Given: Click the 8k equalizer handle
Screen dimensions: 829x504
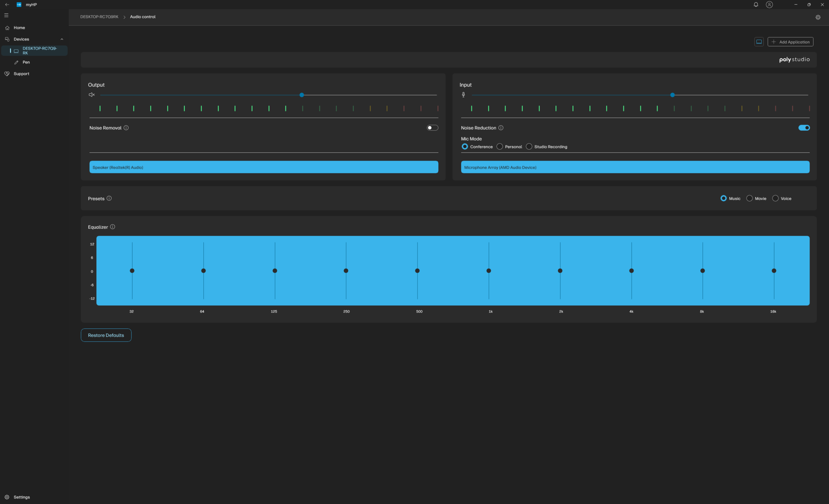Looking at the screenshot, I should (702, 271).
